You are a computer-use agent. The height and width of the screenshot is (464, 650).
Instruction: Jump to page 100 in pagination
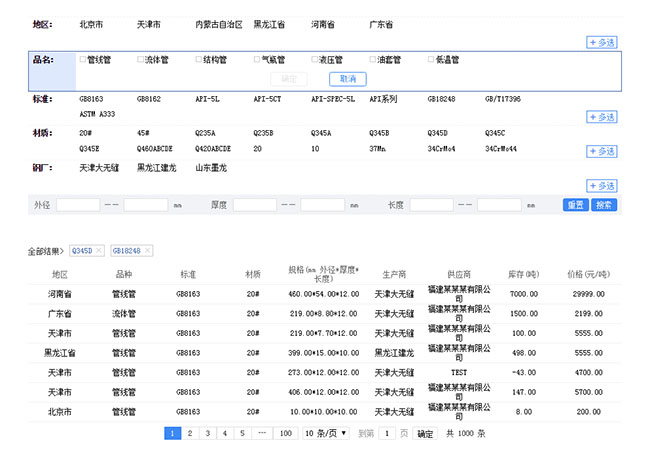285,433
